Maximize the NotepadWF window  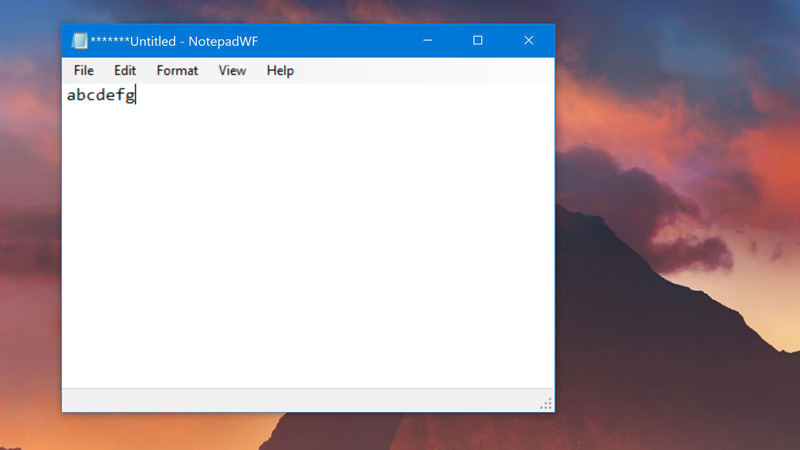[477, 41]
